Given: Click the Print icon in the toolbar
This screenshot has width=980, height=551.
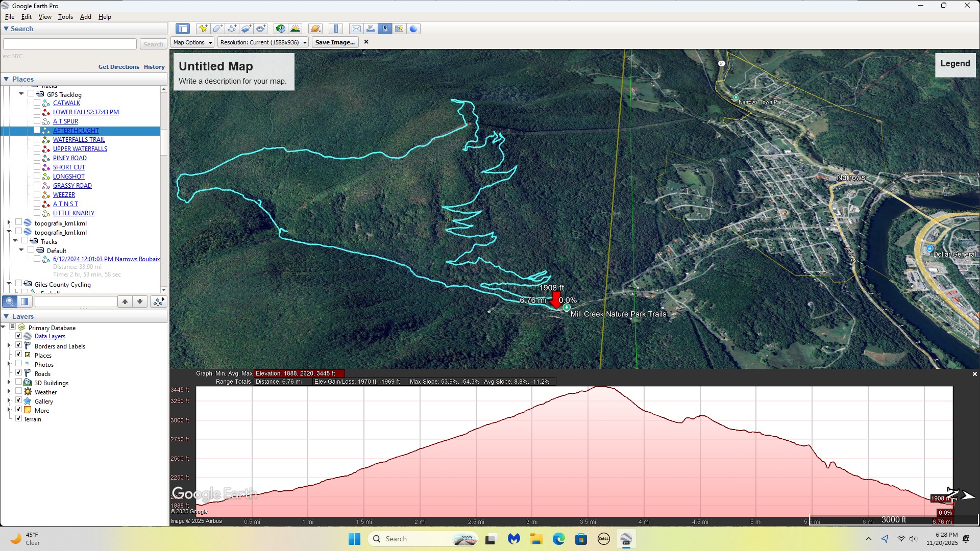Looking at the screenshot, I should tap(371, 29).
